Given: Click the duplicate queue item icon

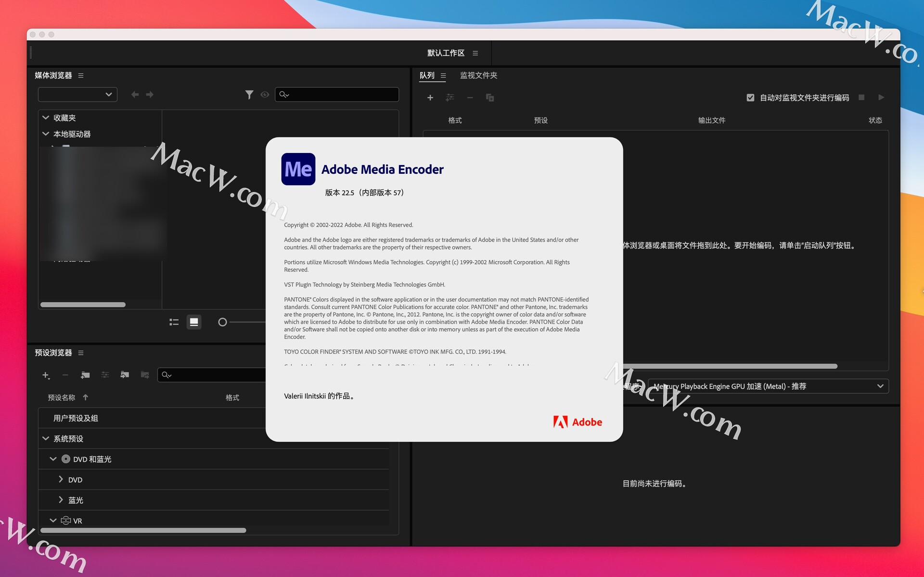Looking at the screenshot, I should click(x=490, y=98).
